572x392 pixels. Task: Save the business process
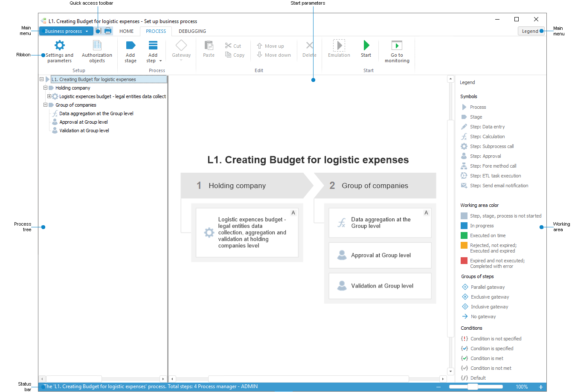[98, 30]
